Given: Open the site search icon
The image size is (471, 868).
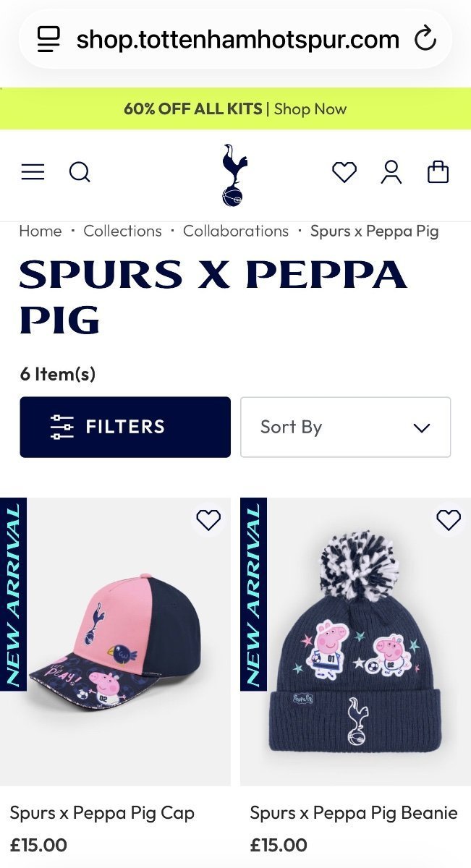Looking at the screenshot, I should (80, 172).
